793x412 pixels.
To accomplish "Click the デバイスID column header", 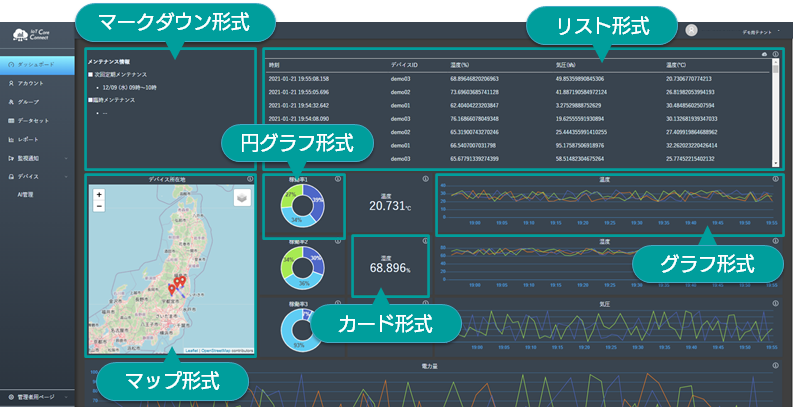I will tap(404, 65).
